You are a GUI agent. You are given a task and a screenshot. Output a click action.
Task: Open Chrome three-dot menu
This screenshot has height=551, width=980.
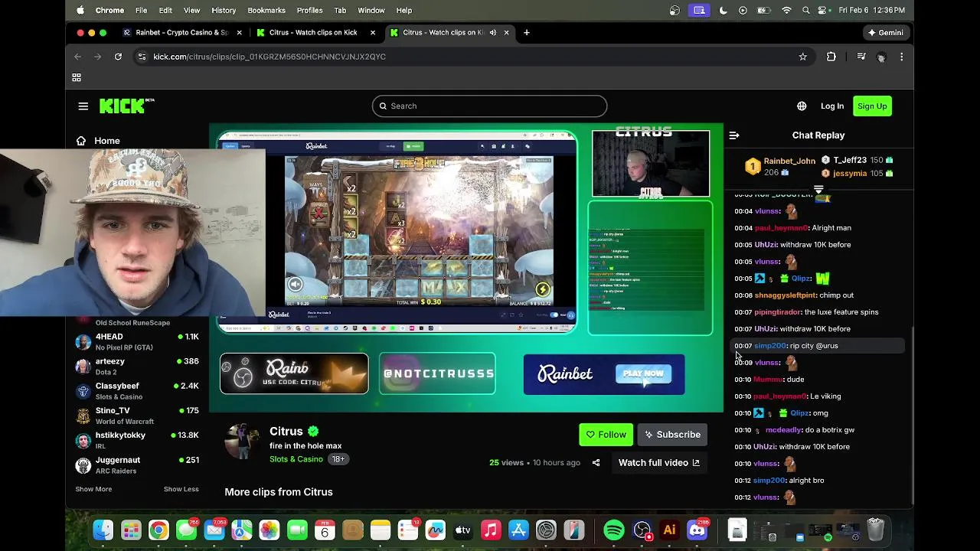pos(901,57)
